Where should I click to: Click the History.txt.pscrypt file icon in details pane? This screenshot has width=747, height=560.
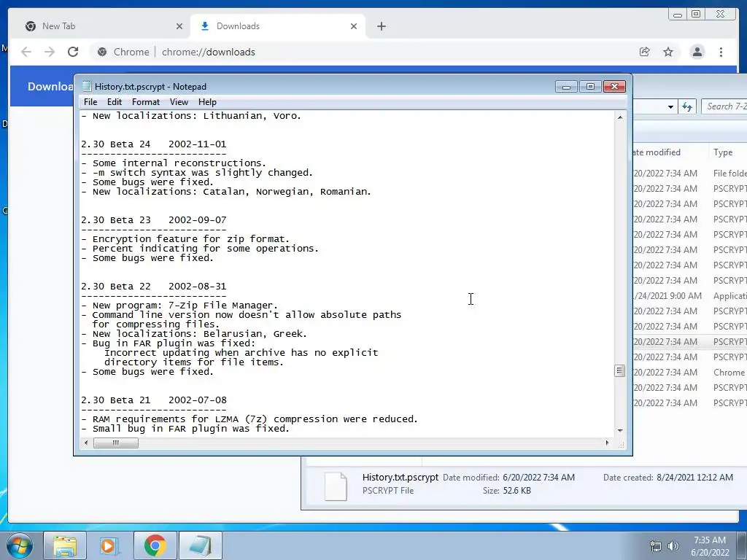(336, 486)
